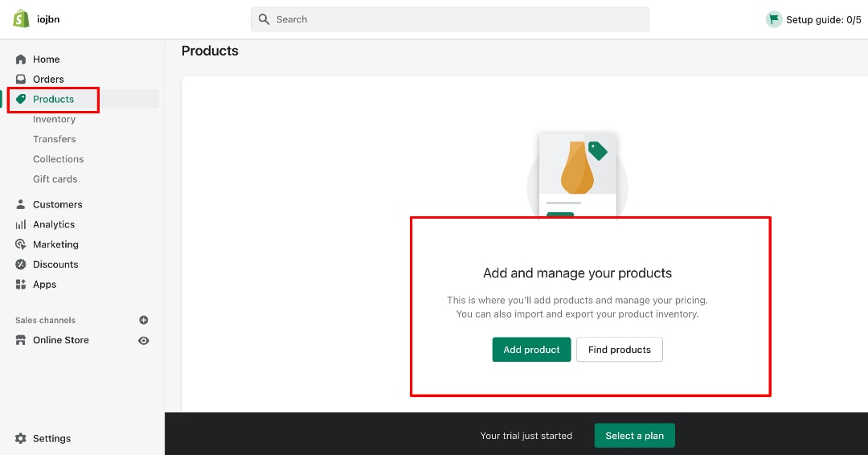Open Inventory submenu item

click(x=55, y=119)
